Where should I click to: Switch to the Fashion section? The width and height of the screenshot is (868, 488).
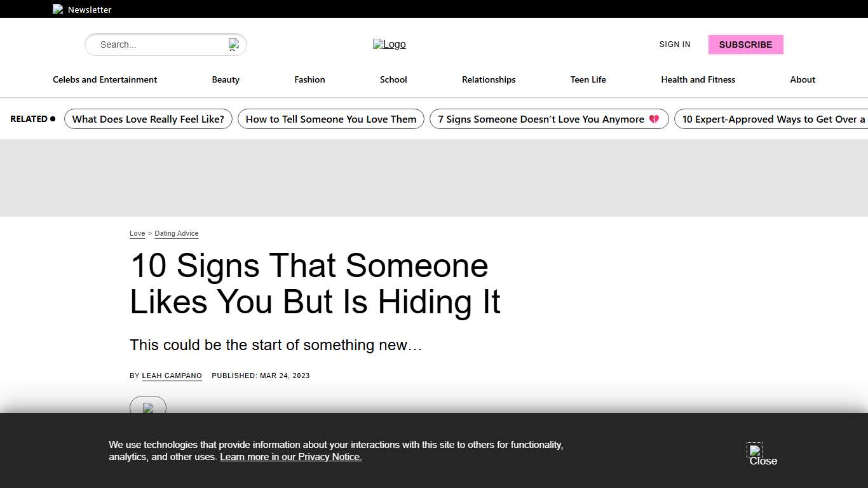(x=309, y=79)
